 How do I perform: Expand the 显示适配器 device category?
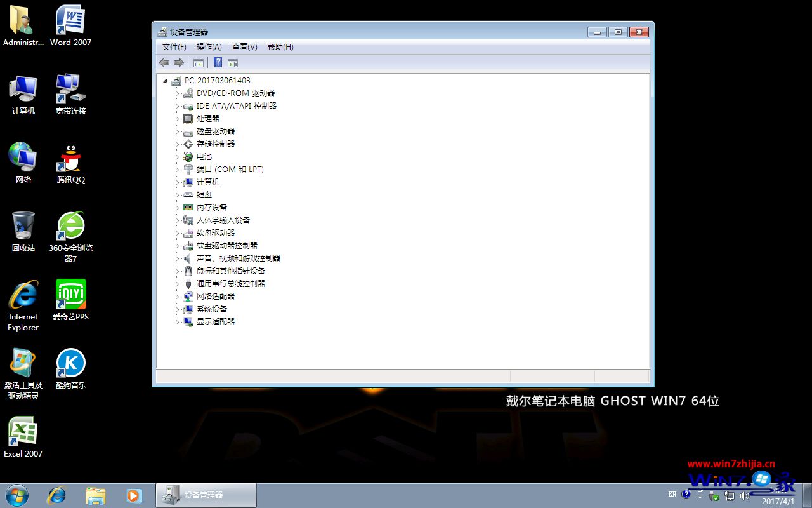point(178,322)
